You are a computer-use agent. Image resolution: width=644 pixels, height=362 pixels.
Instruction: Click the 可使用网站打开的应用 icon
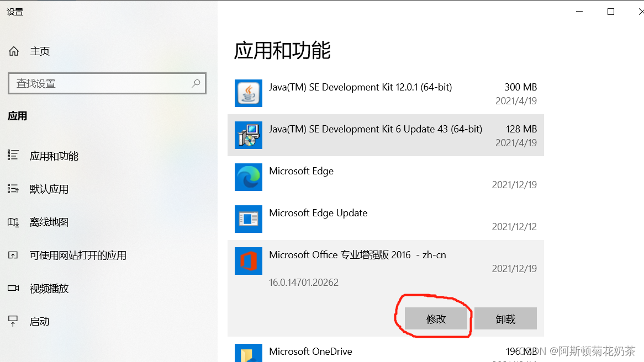click(13, 255)
